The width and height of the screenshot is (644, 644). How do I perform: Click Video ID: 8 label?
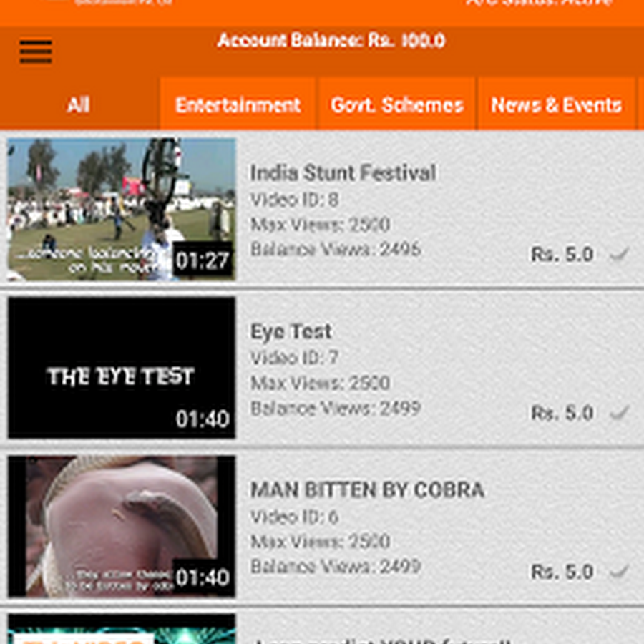(295, 200)
